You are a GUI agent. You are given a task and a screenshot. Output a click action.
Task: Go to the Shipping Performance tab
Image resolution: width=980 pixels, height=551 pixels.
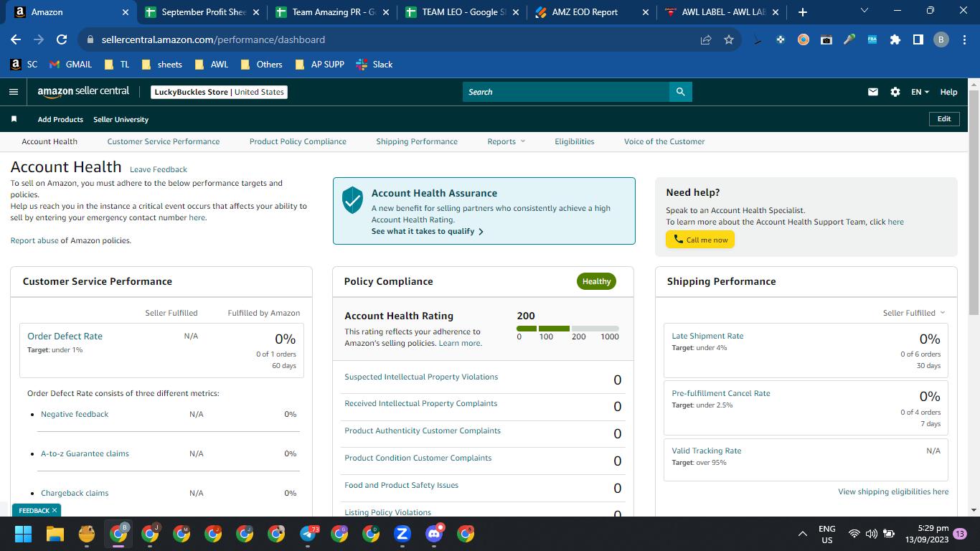click(x=417, y=141)
